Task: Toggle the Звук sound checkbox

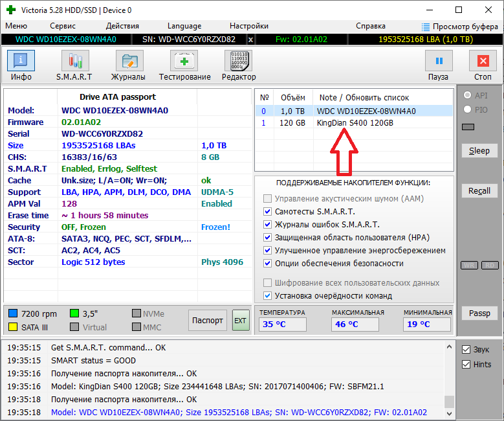Action: (x=466, y=350)
